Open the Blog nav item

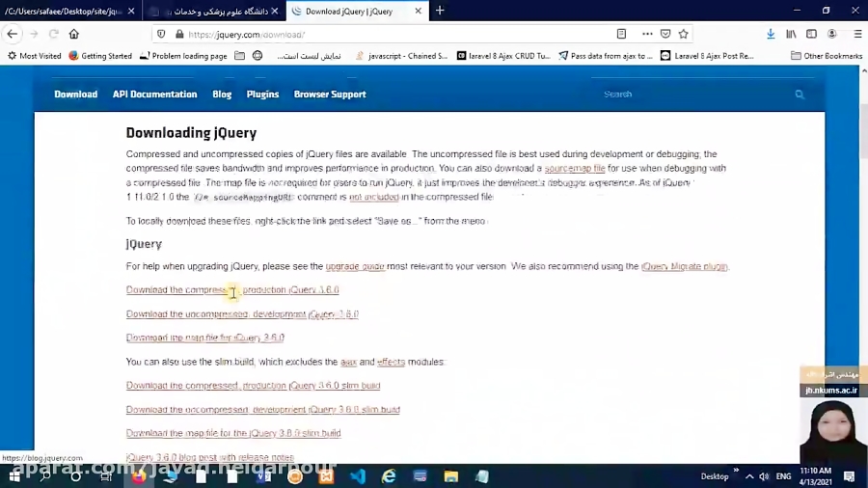222,95
